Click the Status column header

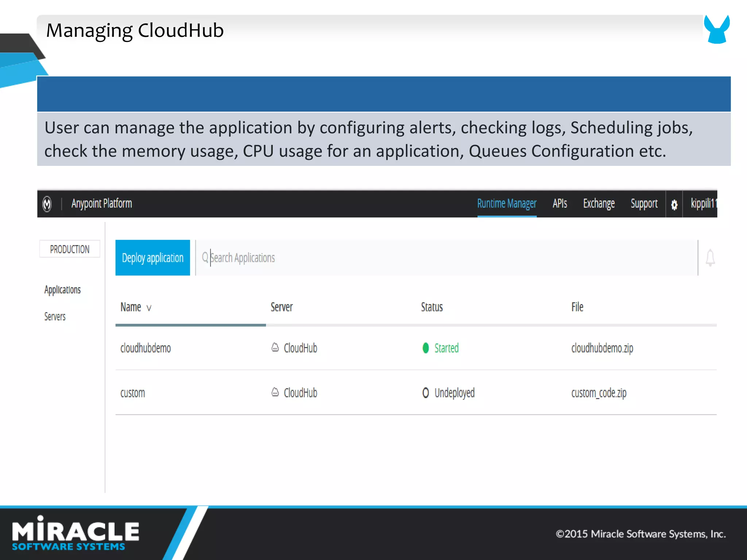(x=431, y=307)
